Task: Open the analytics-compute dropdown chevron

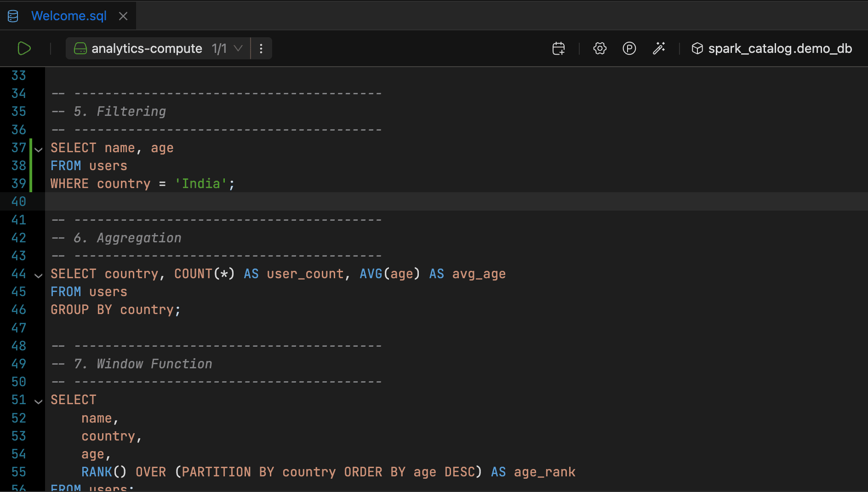Action: tap(239, 48)
